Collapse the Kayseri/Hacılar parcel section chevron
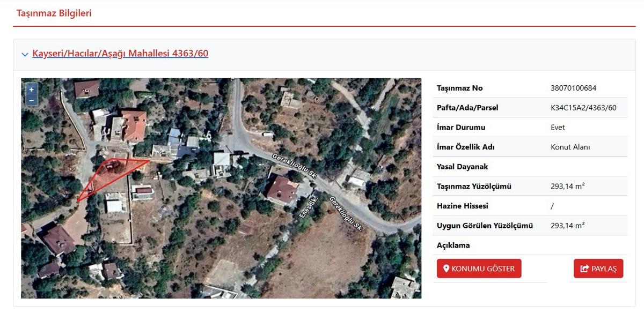The image size is (644, 313). tap(25, 54)
